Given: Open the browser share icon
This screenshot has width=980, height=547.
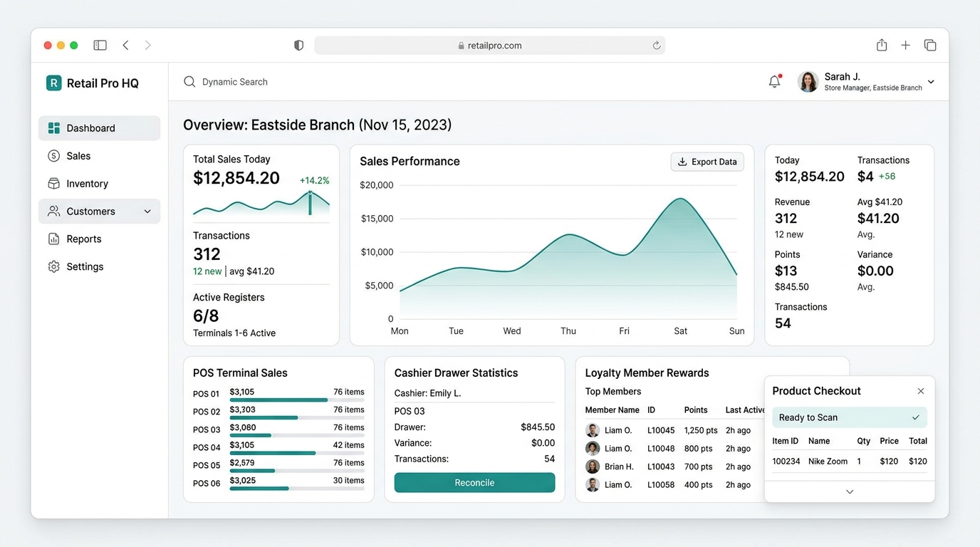Looking at the screenshot, I should coord(882,45).
